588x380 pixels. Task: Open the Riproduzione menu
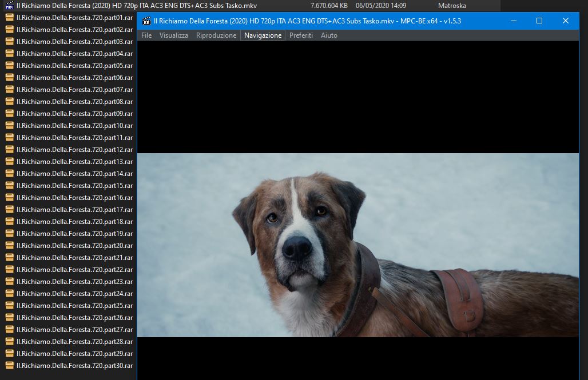tap(216, 35)
